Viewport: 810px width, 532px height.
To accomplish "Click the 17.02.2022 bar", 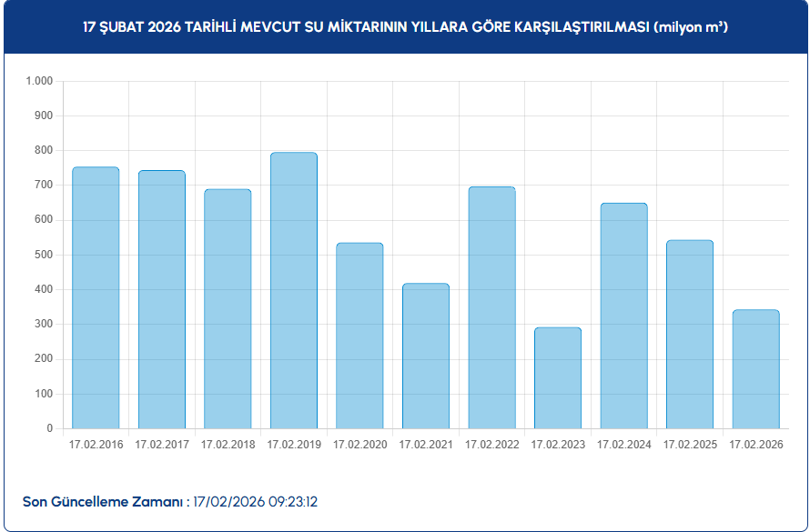I will tap(491, 307).
